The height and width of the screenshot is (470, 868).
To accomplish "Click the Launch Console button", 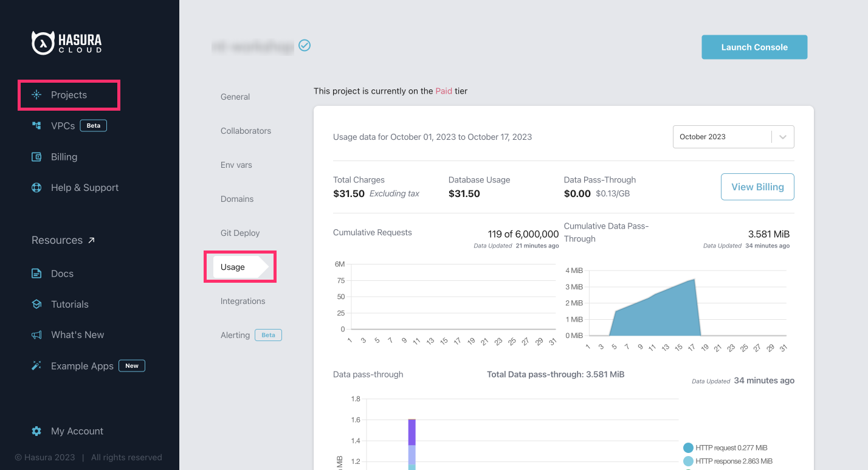I will click(x=754, y=47).
